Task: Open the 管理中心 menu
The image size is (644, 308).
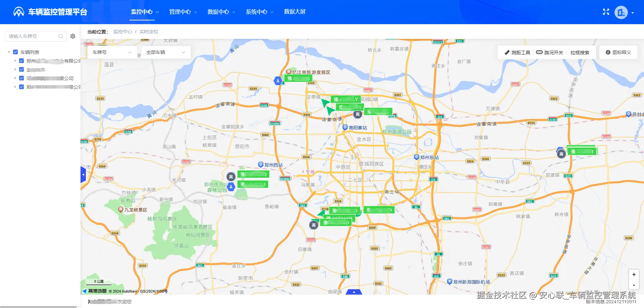Action: coord(183,12)
